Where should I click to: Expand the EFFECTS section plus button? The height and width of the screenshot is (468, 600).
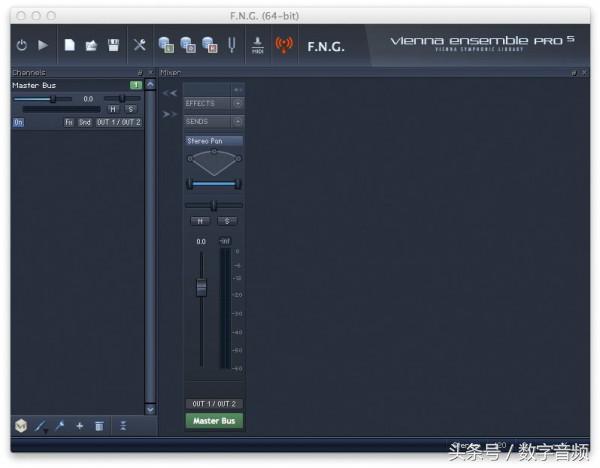tap(238, 103)
